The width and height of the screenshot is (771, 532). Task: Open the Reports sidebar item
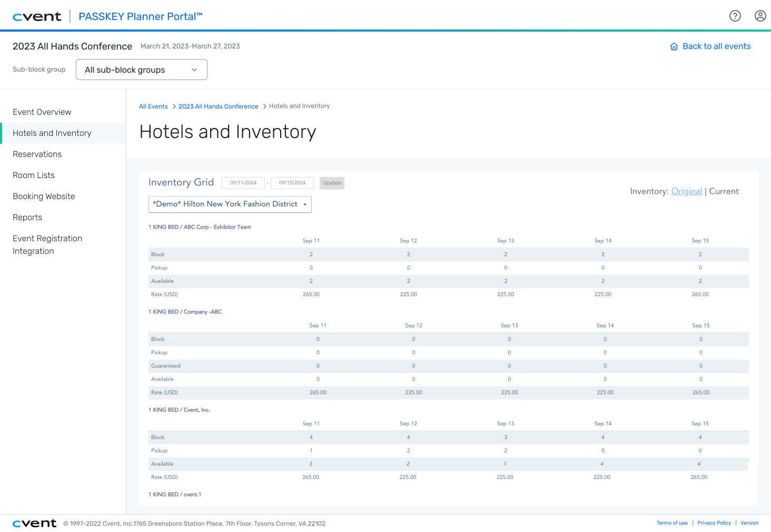pos(27,218)
